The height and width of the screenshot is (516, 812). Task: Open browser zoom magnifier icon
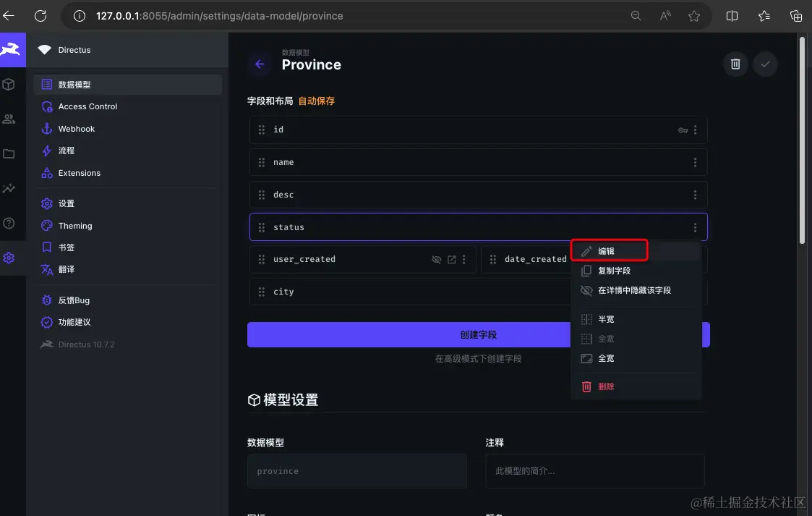pos(636,16)
